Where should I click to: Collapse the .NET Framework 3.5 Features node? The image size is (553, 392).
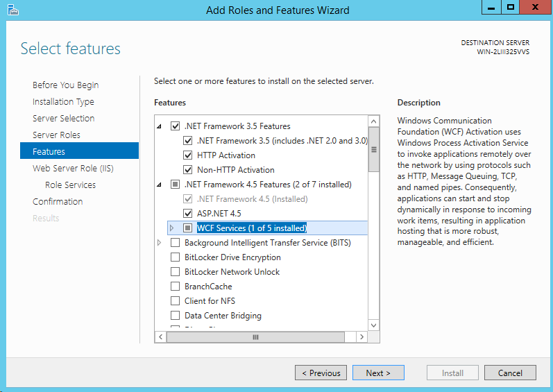pos(160,126)
